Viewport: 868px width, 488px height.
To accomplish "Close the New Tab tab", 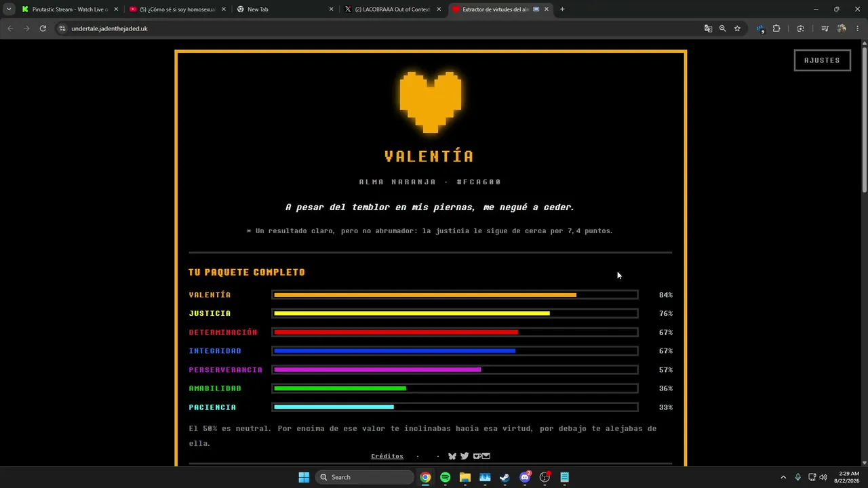I will pos(331,9).
